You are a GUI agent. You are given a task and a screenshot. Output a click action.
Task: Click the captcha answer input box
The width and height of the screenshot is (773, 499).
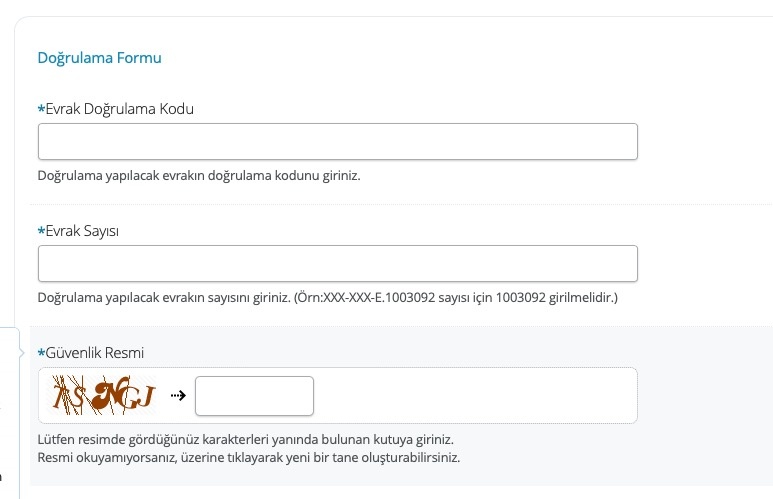coord(254,396)
